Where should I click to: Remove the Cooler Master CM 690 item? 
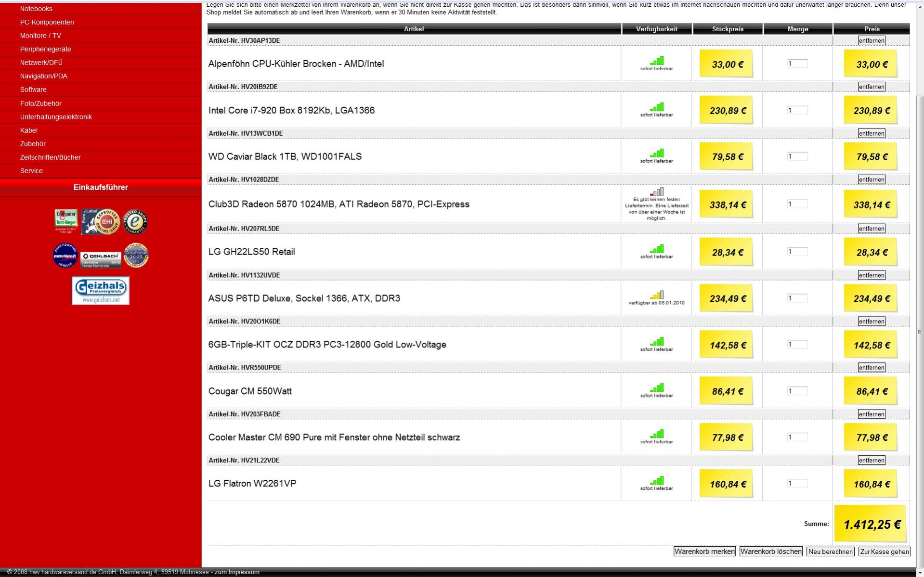pyautogui.click(x=872, y=414)
